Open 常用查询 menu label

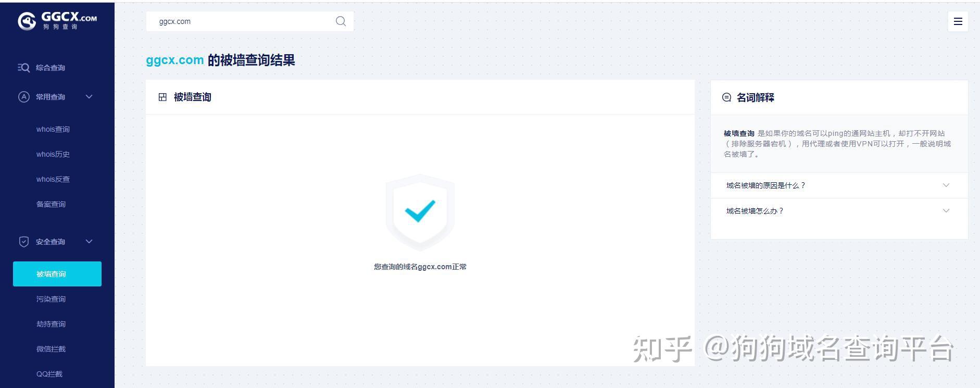pos(50,97)
